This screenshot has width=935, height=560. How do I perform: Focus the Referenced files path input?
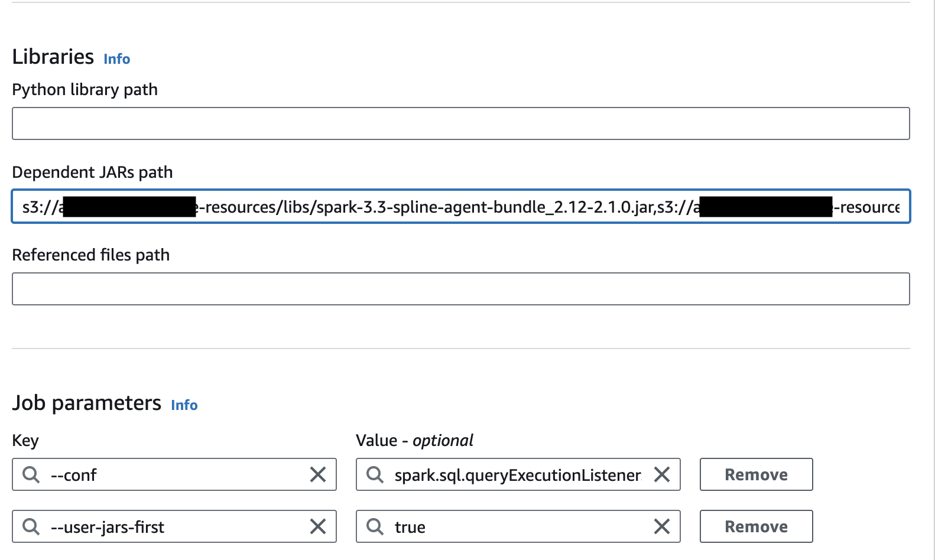(x=461, y=289)
